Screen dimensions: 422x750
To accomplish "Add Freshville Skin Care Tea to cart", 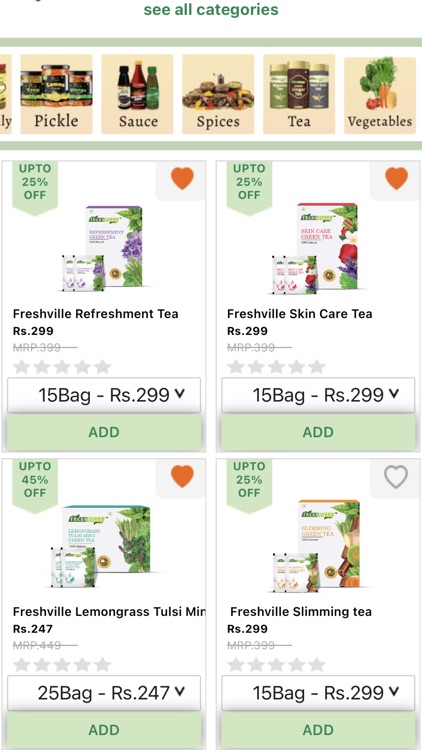I will [x=318, y=432].
